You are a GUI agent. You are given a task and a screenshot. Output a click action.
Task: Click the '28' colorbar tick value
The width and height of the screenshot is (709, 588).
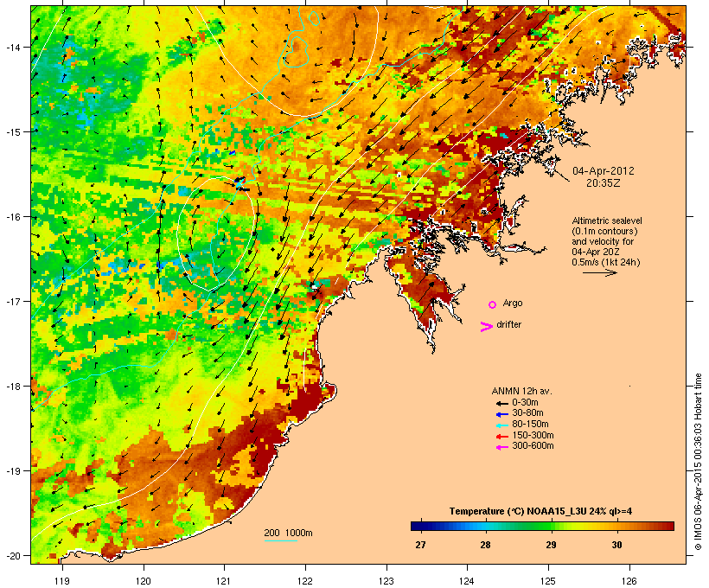click(485, 545)
